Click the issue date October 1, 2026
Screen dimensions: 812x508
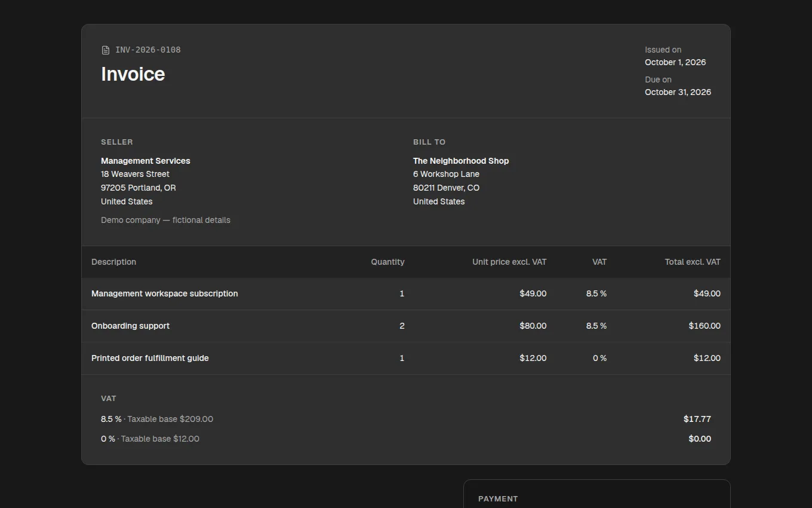675,62
